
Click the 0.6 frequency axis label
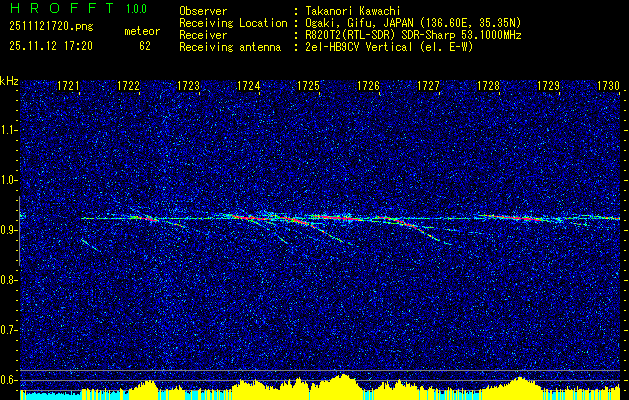click(6, 380)
